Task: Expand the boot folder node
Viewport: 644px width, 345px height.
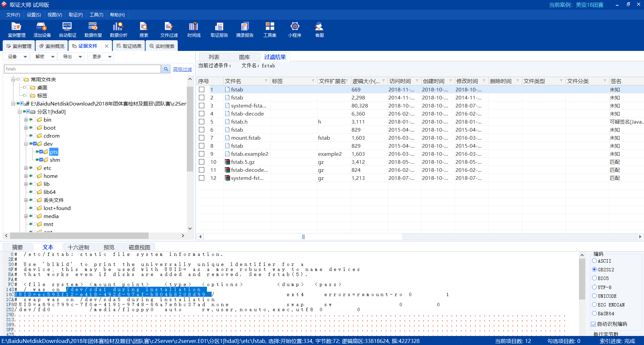Action: click(26, 128)
